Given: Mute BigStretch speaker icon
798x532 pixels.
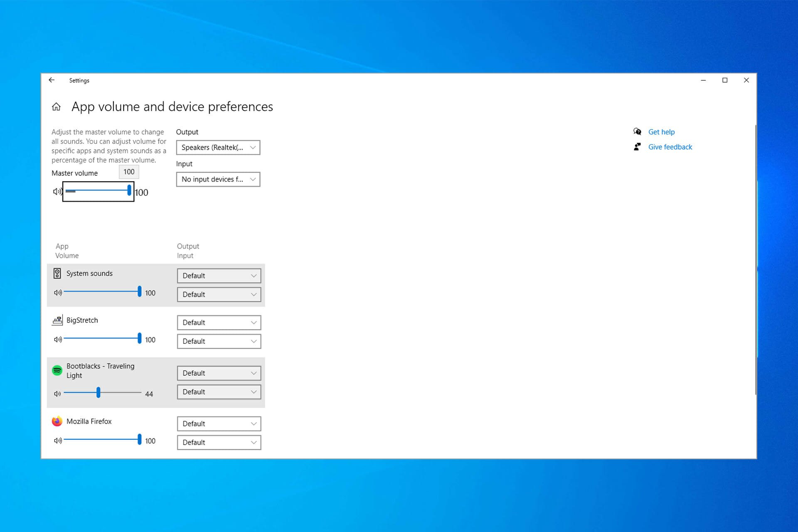Looking at the screenshot, I should (x=58, y=340).
